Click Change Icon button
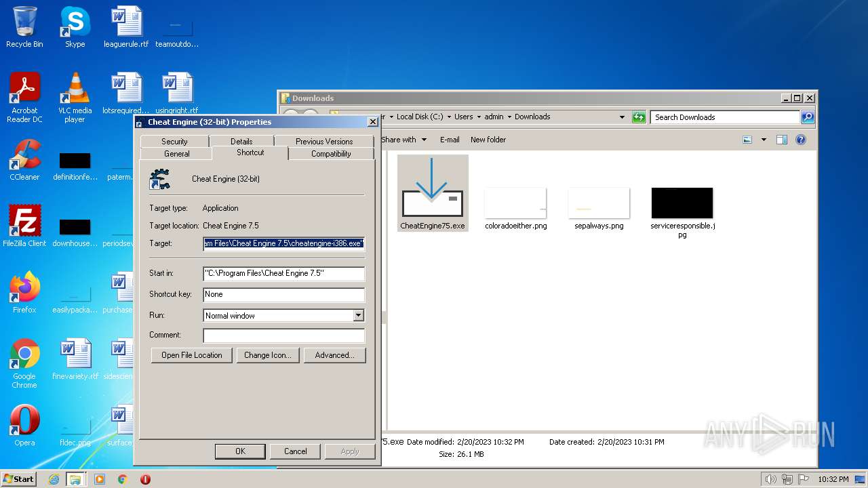Viewport: 868px width, 488px height. [x=267, y=355]
